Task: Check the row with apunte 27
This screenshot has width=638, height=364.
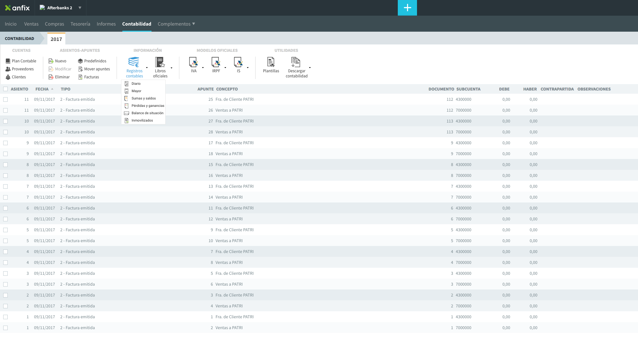Action: (x=5, y=121)
